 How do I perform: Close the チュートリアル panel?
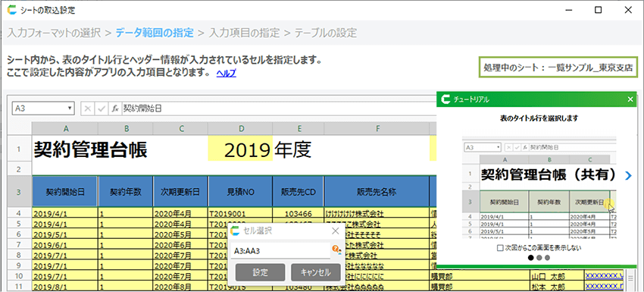(x=630, y=99)
